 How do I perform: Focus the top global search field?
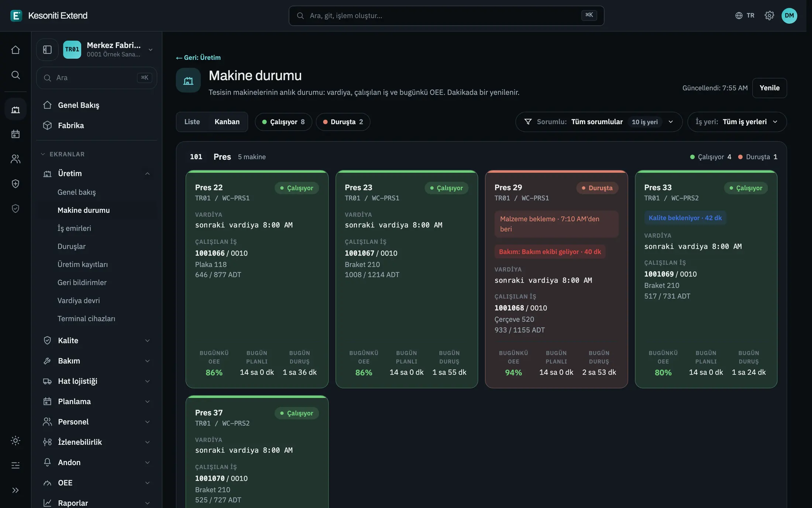[x=446, y=16]
